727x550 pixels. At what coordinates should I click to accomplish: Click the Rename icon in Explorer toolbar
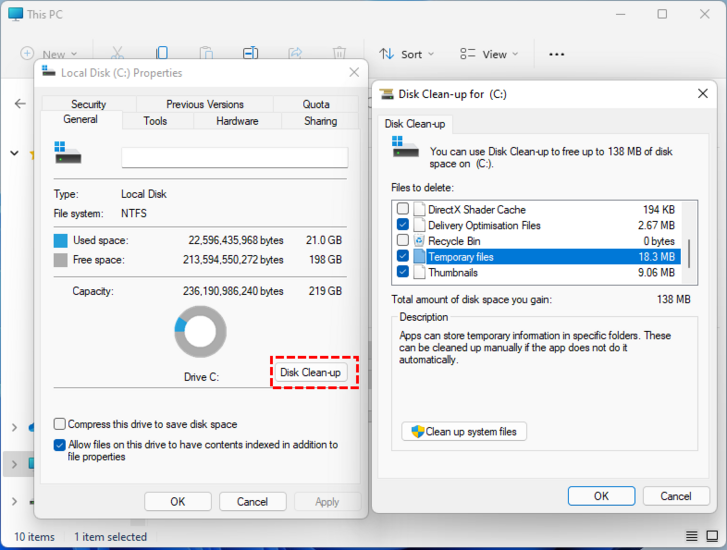(x=251, y=53)
